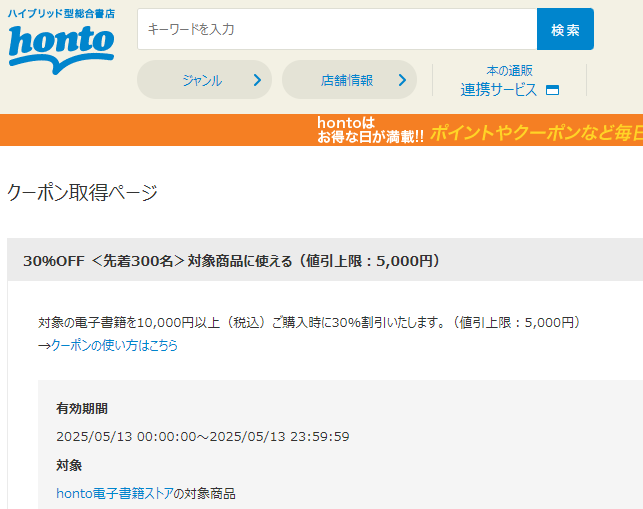This screenshot has width=643, height=509.
Task: Open the ジャンル genre menu
Action: (204, 80)
